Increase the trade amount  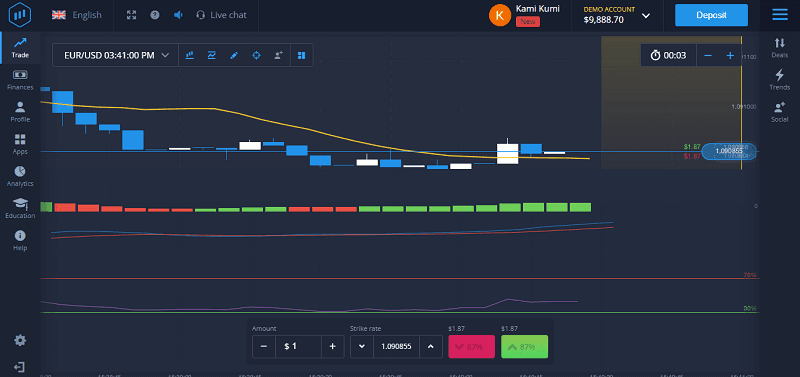coord(333,346)
